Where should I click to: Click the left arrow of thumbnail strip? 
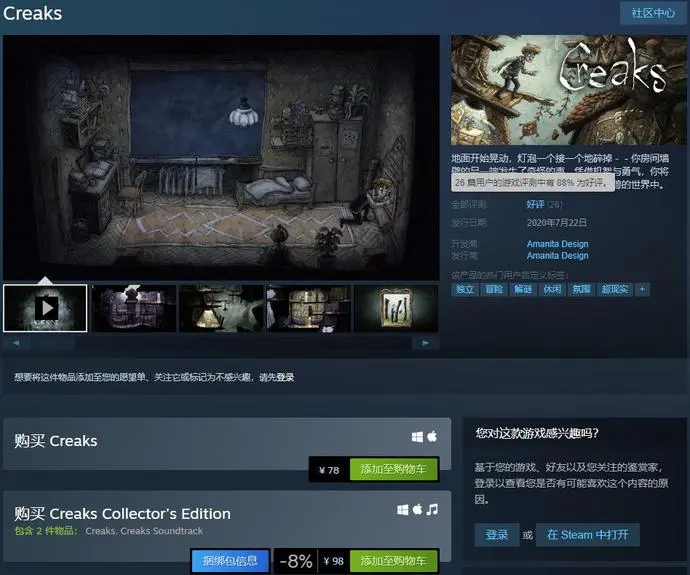pyautogui.click(x=16, y=343)
